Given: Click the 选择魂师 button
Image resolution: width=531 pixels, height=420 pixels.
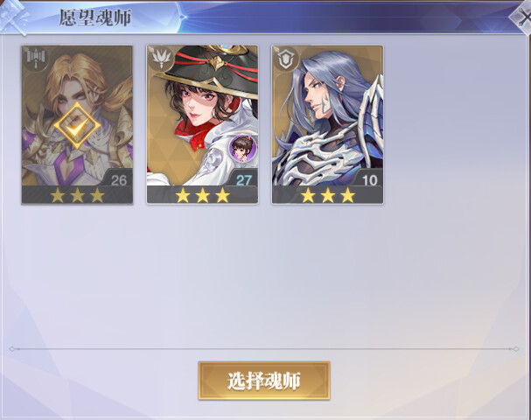Looking at the screenshot, I should pos(264,381).
